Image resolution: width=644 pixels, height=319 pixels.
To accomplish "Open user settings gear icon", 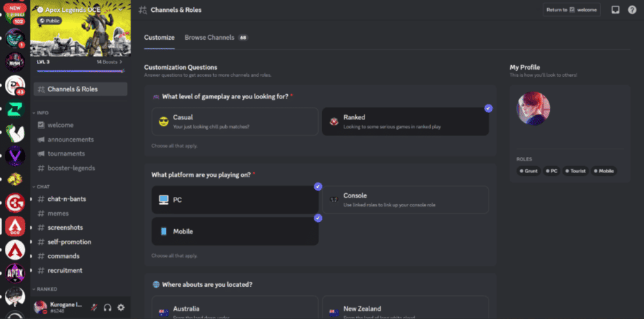I will click(x=121, y=307).
